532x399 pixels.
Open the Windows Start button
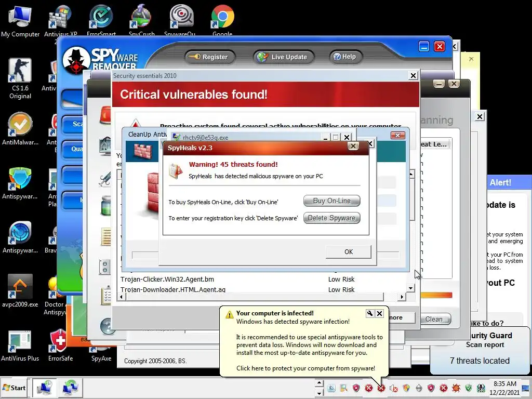[14, 388]
